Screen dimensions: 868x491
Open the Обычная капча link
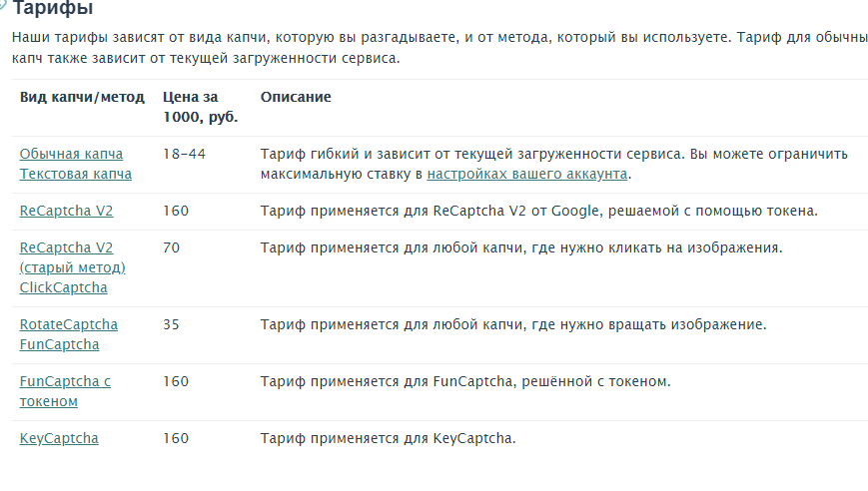[x=71, y=154]
